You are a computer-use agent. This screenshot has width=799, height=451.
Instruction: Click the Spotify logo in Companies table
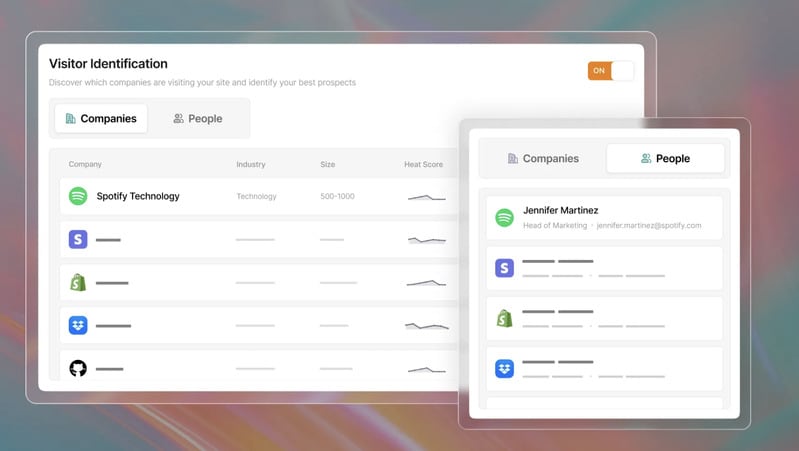pos(78,196)
